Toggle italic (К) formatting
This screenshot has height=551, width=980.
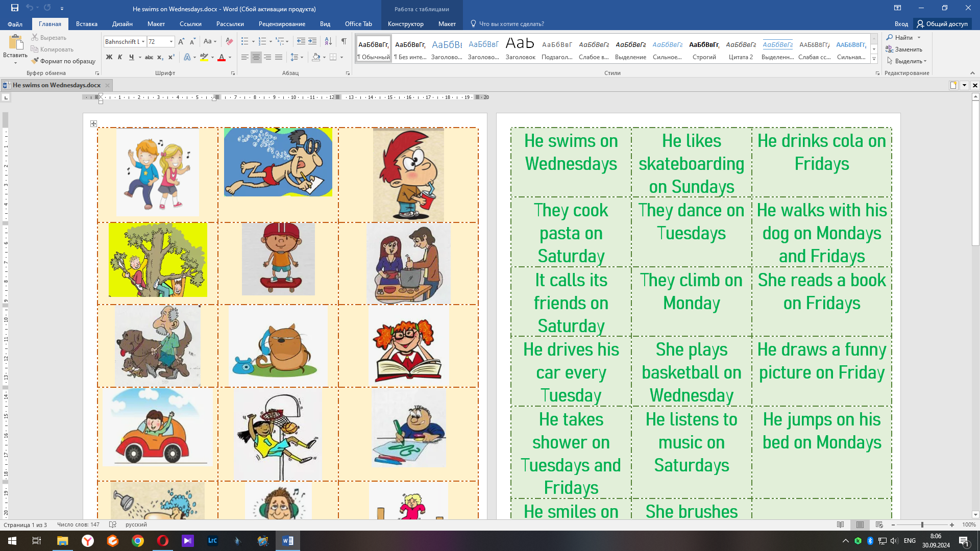pyautogui.click(x=120, y=57)
